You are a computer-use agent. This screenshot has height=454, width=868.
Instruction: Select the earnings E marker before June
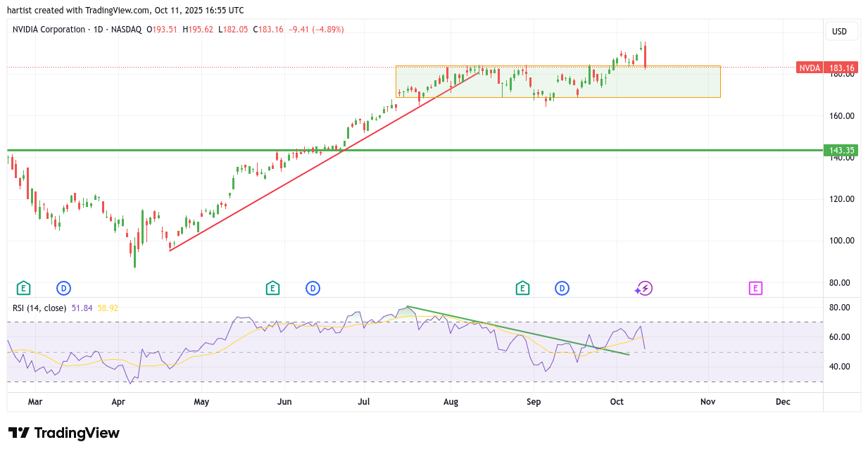coord(272,288)
